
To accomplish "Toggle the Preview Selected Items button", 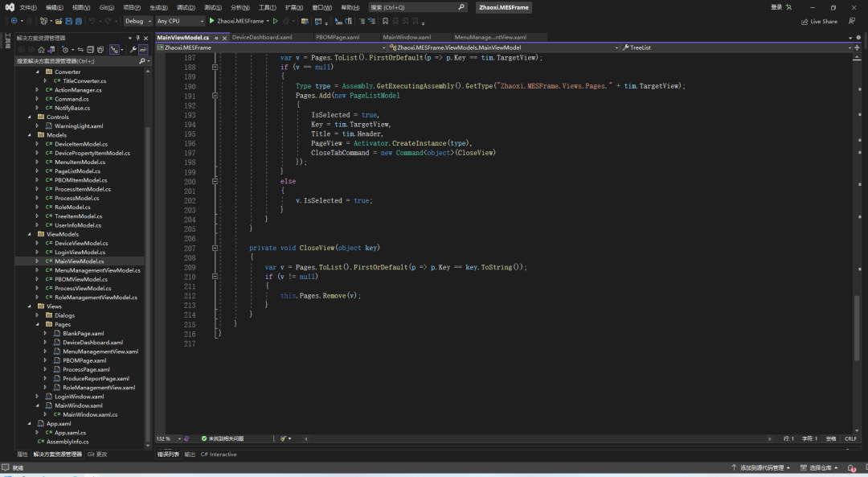I will tap(143, 49).
